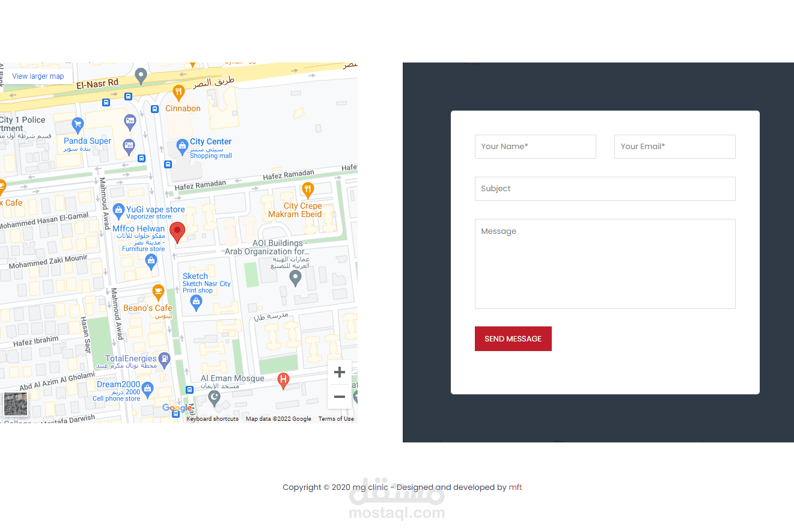
Task: Click the Beano's Cafe coffee marker
Action: pyautogui.click(x=158, y=292)
